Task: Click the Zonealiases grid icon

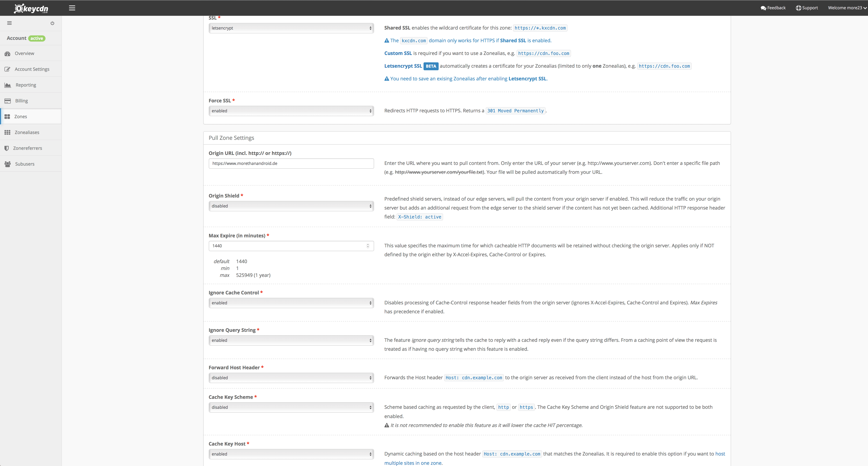Action: tap(7, 132)
